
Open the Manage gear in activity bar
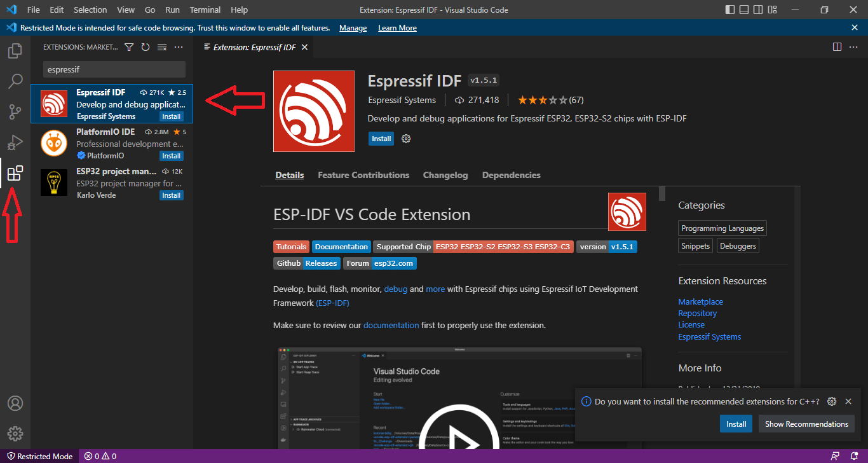tap(15, 434)
